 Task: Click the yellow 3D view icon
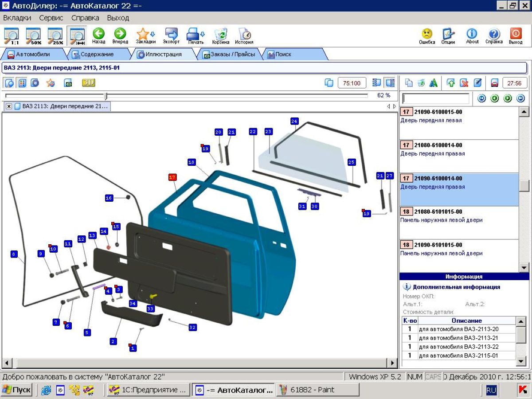tap(88, 83)
